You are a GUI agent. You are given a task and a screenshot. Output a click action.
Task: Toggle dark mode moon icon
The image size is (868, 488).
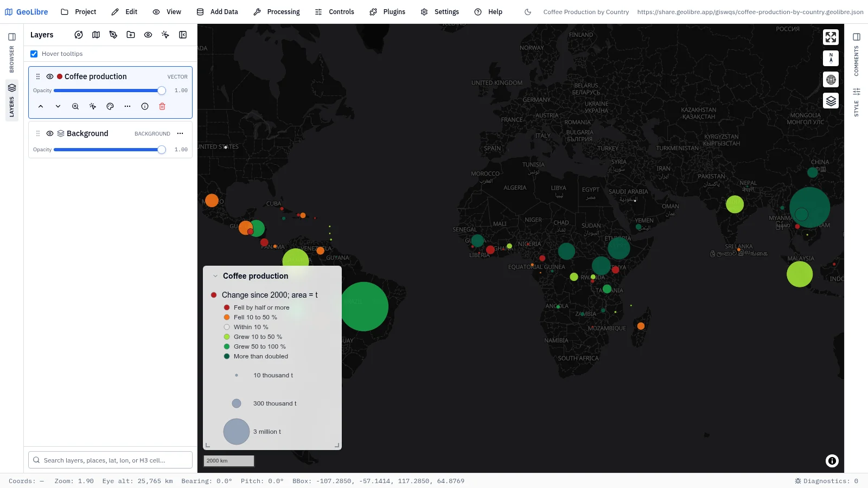(x=528, y=12)
